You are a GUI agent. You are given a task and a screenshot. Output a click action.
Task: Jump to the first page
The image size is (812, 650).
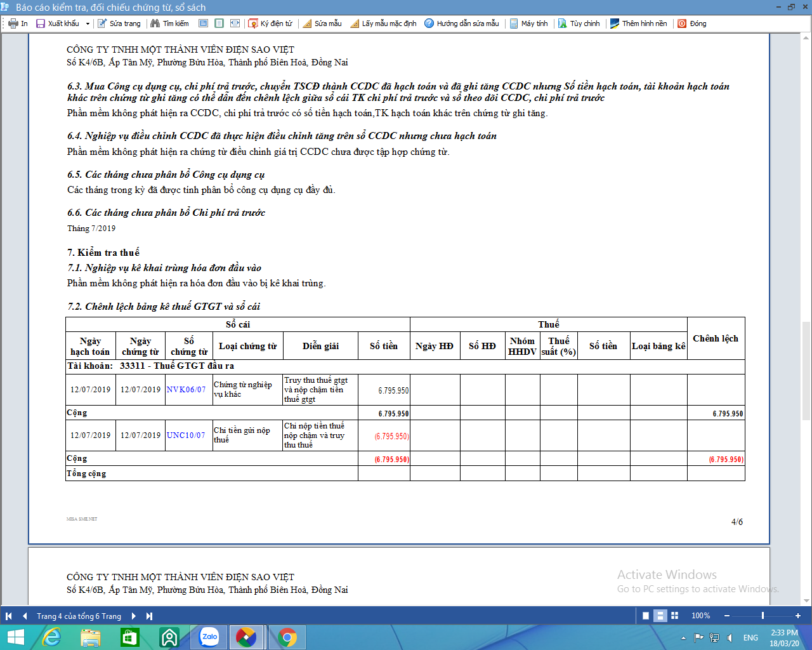(x=9, y=616)
